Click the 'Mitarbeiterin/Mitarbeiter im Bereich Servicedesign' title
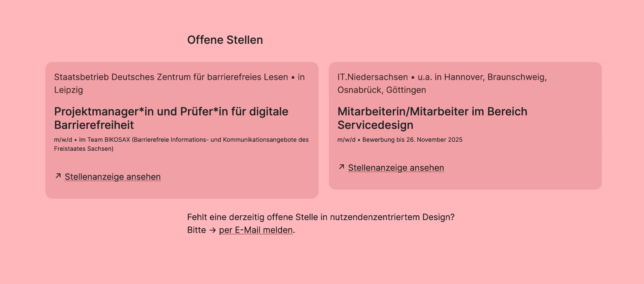 [x=432, y=118]
